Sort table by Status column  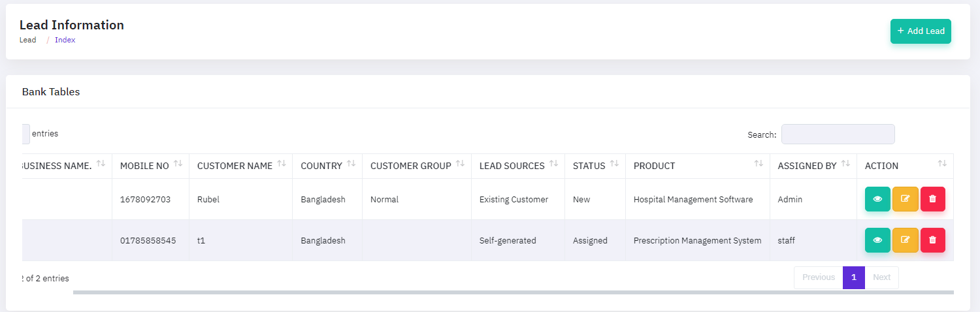[614, 164]
